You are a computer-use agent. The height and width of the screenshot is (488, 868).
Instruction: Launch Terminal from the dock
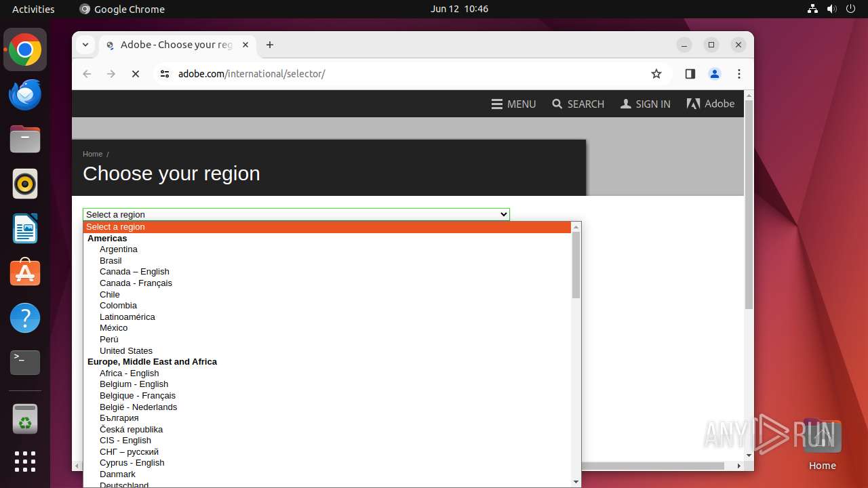click(25, 363)
